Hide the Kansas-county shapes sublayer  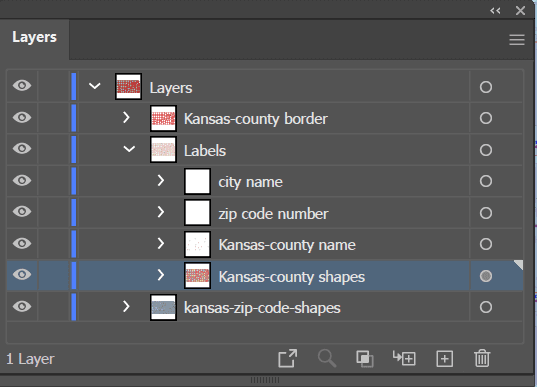(22, 274)
